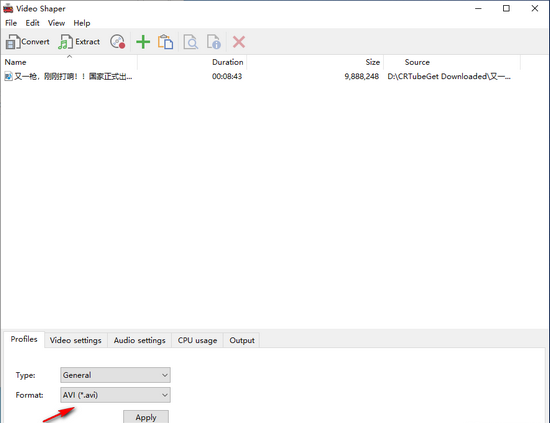Click the Video Shaper app icon in title bar
The width and height of the screenshot is (550, 423).
tap(8, 8)
